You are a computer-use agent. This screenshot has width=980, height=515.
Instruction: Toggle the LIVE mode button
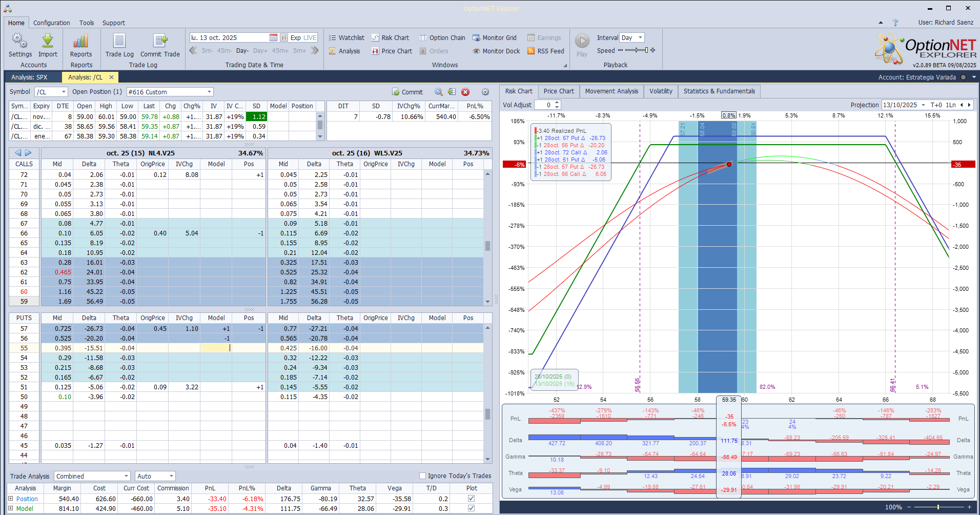[310, 37]
